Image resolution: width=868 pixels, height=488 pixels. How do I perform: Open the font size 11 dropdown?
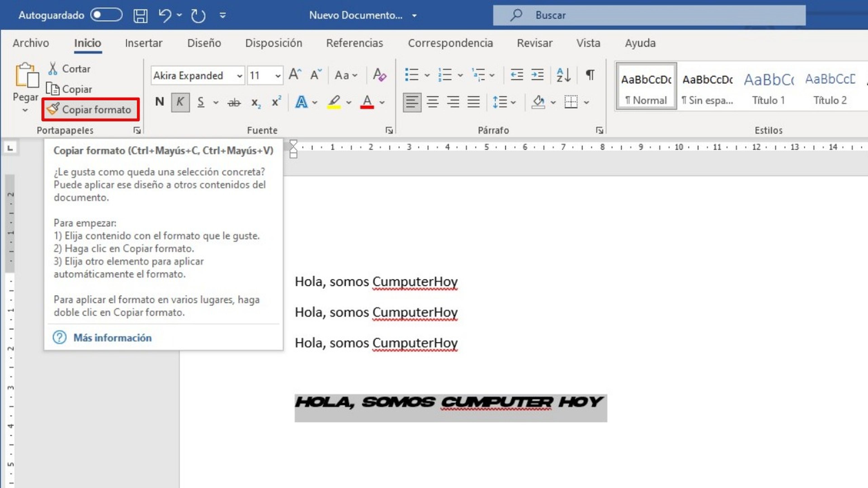[278, 76]
